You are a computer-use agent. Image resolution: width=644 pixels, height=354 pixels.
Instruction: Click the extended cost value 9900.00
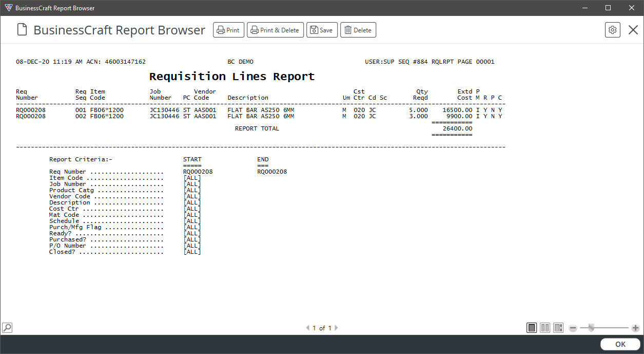coord(459,116)
